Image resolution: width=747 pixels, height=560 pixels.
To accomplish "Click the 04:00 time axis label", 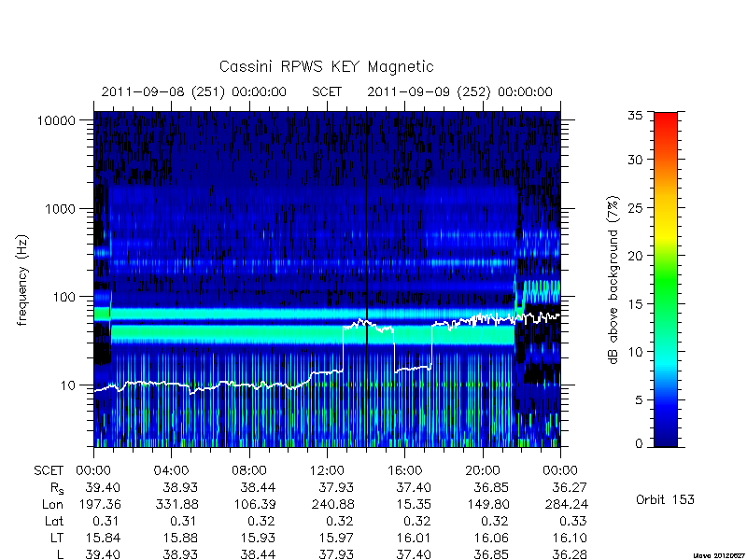I will [171, 470].
